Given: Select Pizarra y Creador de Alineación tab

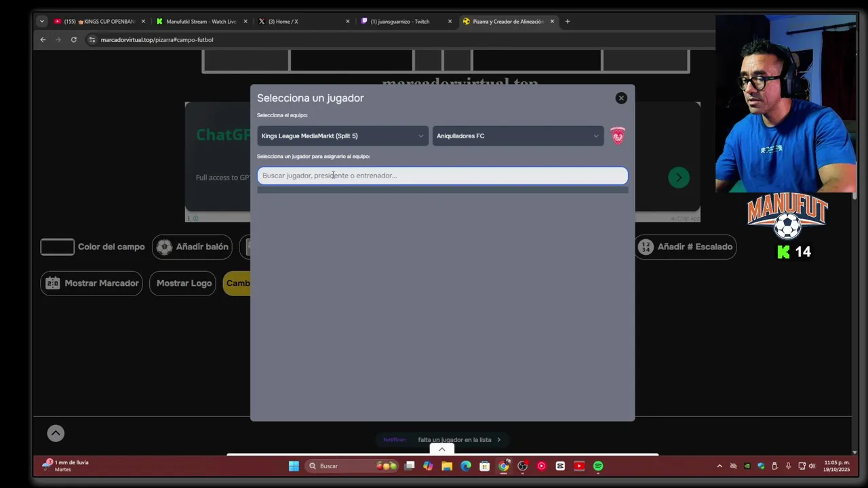Looking at the screenshot, I should (508, 21).
